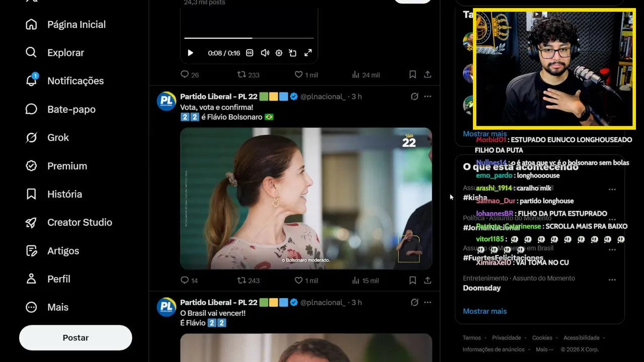This screenshot has width=644, height=362.
Task: View analytics showing 24 mil
Action: 366,74
